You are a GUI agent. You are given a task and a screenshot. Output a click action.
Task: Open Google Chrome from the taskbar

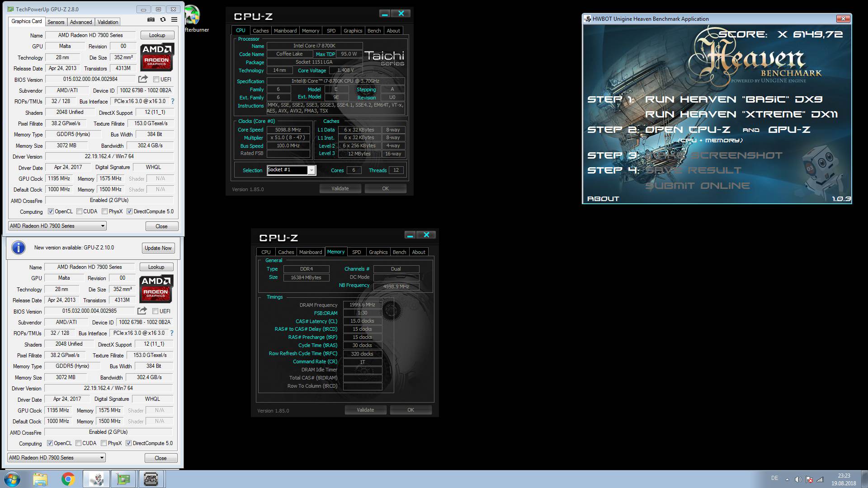coord(68,479)
